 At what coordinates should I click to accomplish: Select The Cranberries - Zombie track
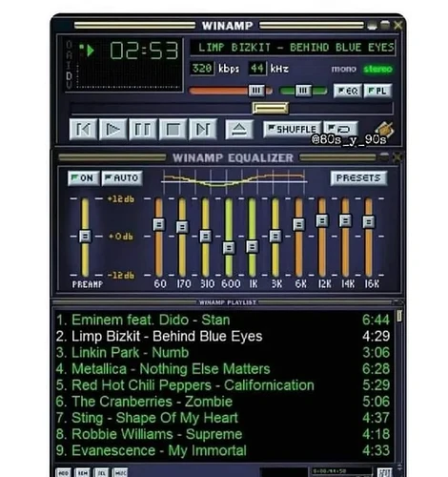coord(223,402)
